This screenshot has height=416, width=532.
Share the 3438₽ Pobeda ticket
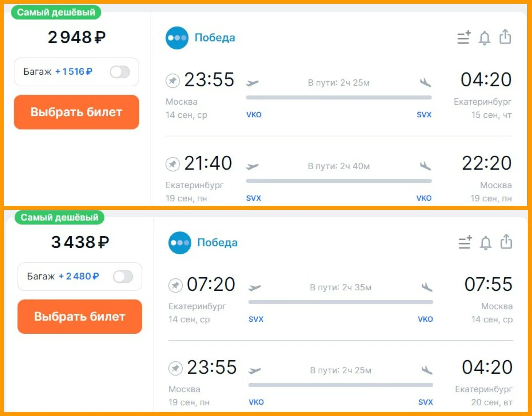pos(506,242)
